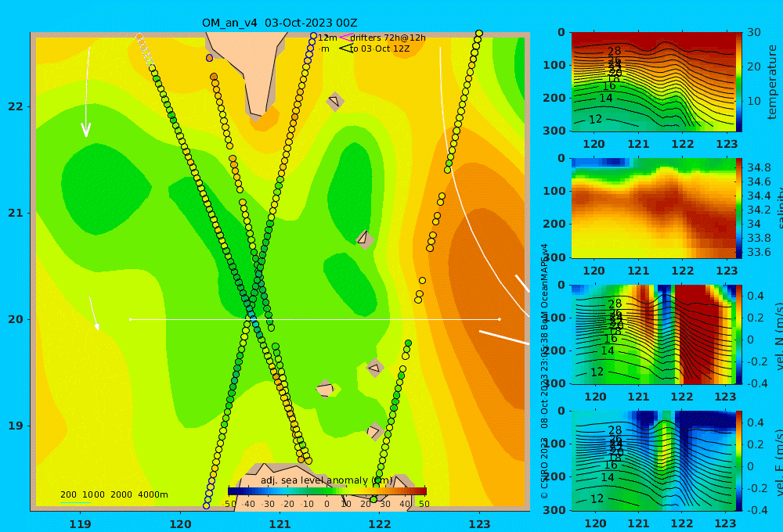Click longitude tick 121 on main map

tap(280, 524)
